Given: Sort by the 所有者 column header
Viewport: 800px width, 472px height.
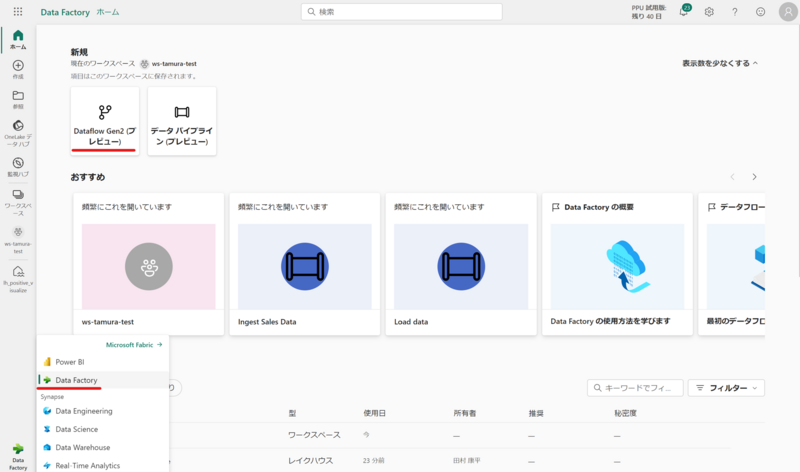Looking at the screenshot, I should pos(464,413).
